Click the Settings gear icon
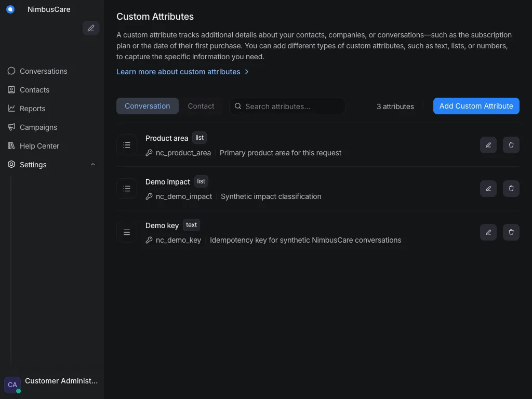532x399 pixels. coord(11,164)
